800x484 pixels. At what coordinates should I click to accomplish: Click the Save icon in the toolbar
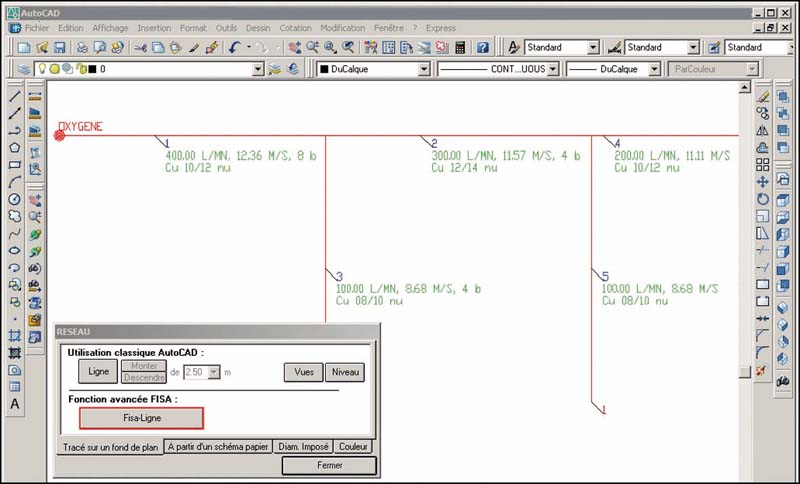coord(61,47)
